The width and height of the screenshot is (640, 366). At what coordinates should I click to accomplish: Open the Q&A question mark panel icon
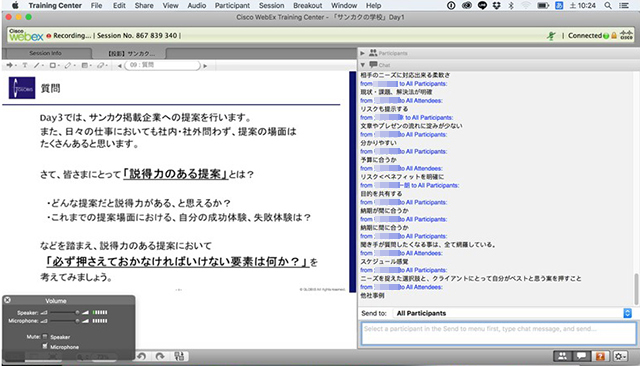click(x=600, y=356)
